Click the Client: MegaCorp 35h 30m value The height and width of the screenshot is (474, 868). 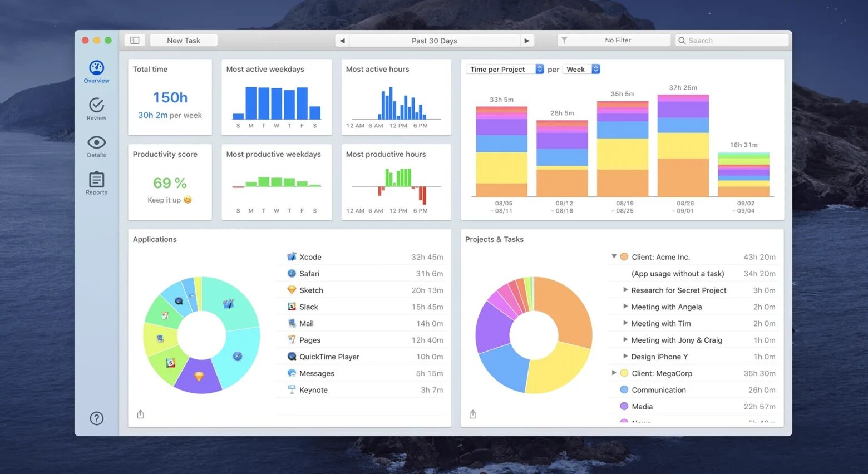759,373
